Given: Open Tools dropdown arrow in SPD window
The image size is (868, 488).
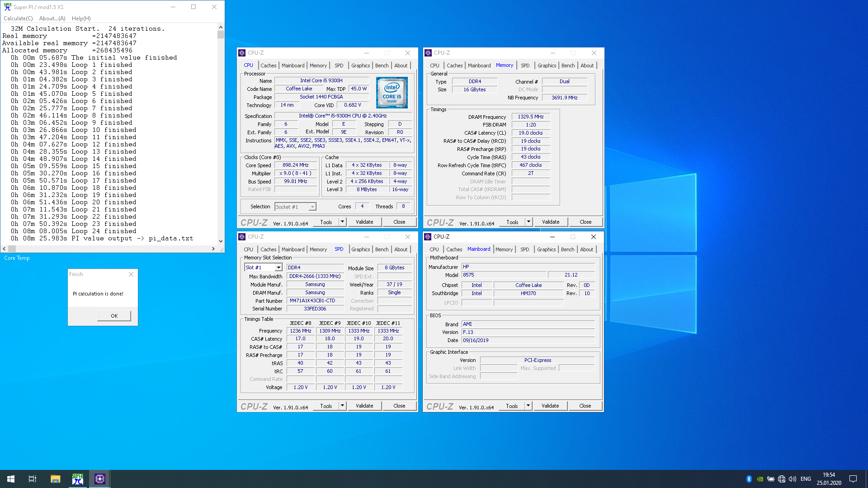Looking at the screenshot, I should pyautogui.click(x=343, y=406).
